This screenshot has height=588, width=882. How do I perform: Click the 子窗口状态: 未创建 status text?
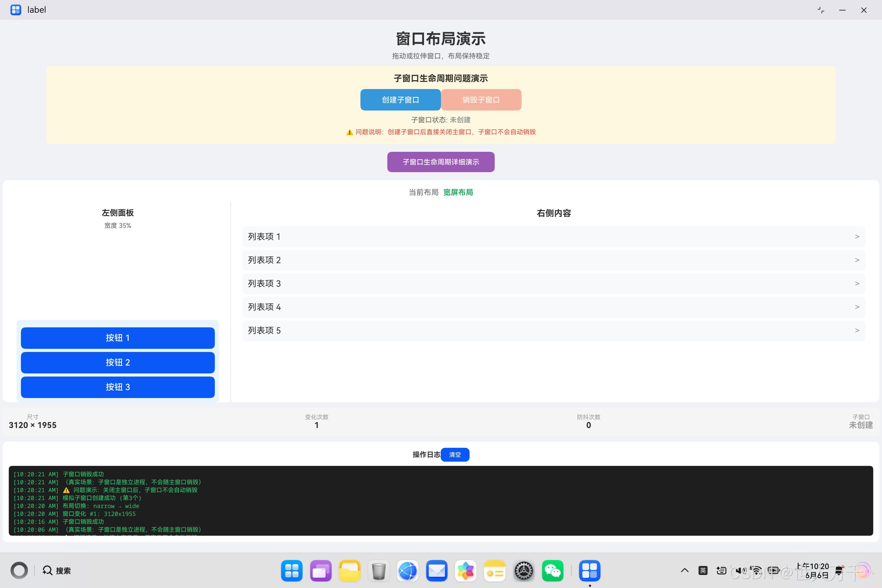pos(441,120)
